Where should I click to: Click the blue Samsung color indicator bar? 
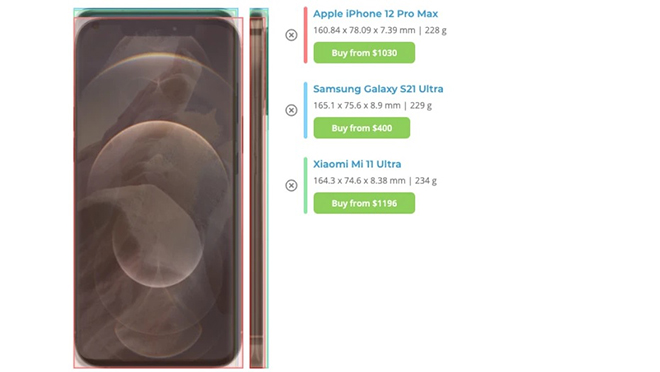(306, 110)
